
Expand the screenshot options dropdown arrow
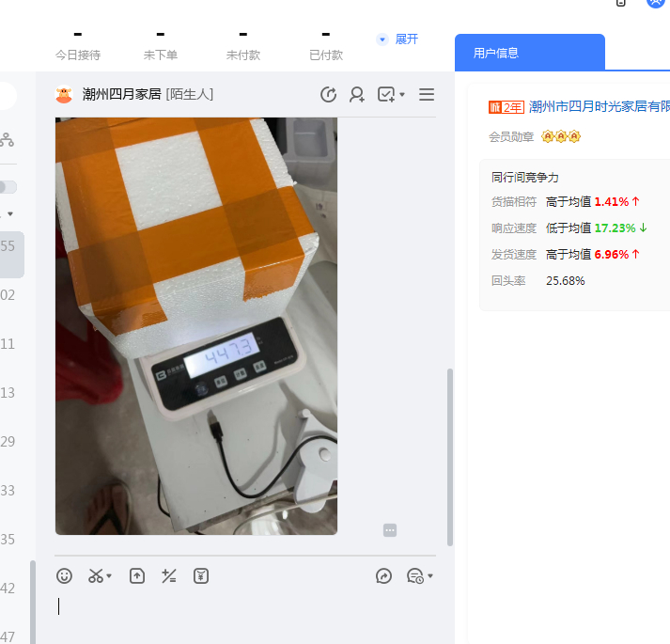110,576
